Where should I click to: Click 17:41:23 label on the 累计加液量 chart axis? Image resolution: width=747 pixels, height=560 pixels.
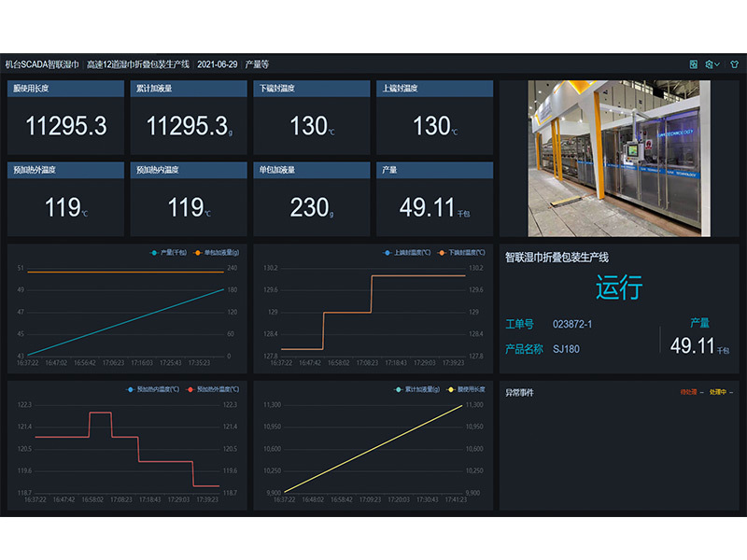[456, 499]
